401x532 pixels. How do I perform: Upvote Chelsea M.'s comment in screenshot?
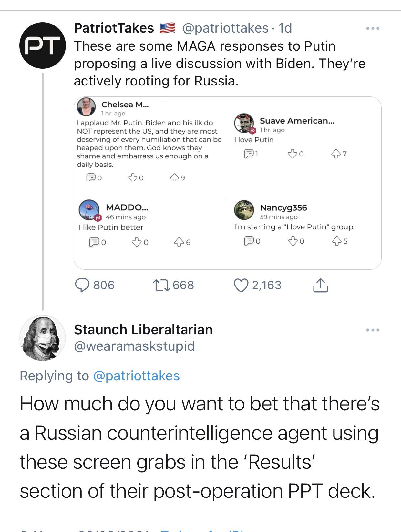(174, 177)
